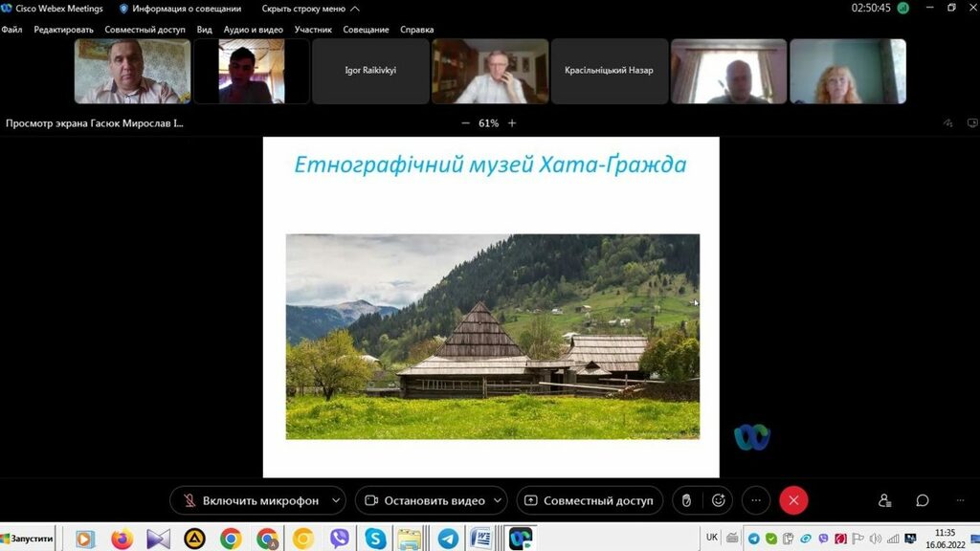Open the chat panel icon
The image size is (980, 551).
pos(923,500)
